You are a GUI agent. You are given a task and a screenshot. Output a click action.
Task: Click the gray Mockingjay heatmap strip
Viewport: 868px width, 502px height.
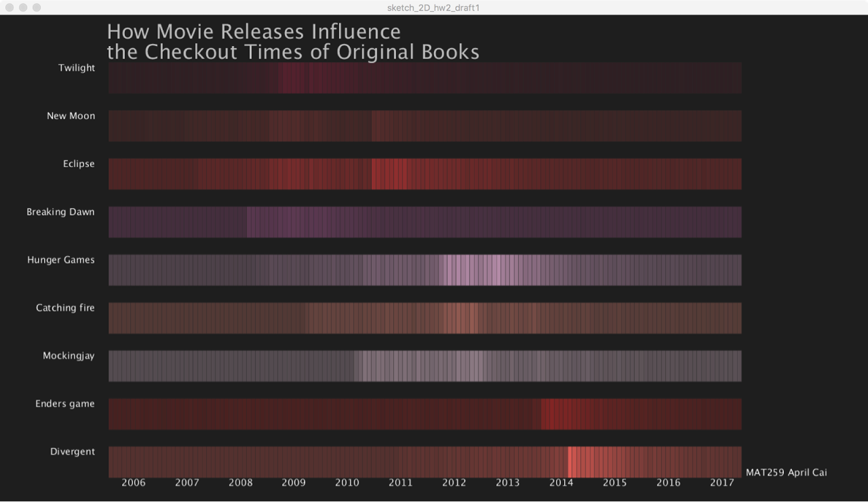[x=425, y=366]
